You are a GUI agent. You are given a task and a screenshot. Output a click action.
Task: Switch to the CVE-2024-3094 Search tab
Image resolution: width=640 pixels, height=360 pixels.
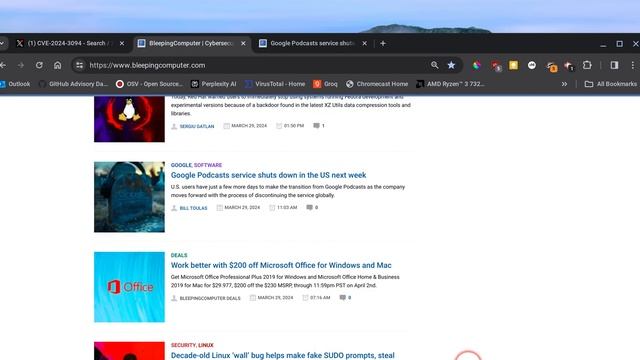click(65, 43)
